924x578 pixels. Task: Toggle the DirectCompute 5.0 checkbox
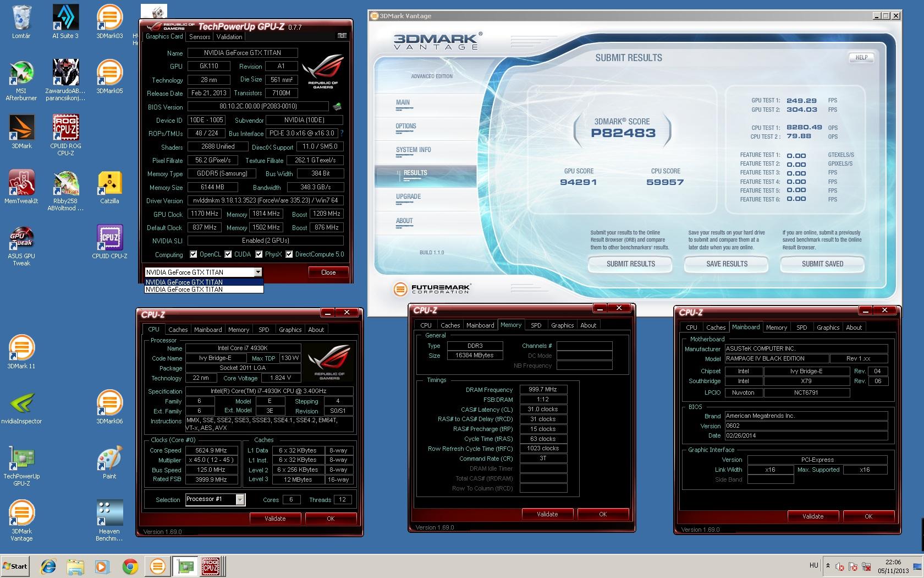tap(289, 254)
